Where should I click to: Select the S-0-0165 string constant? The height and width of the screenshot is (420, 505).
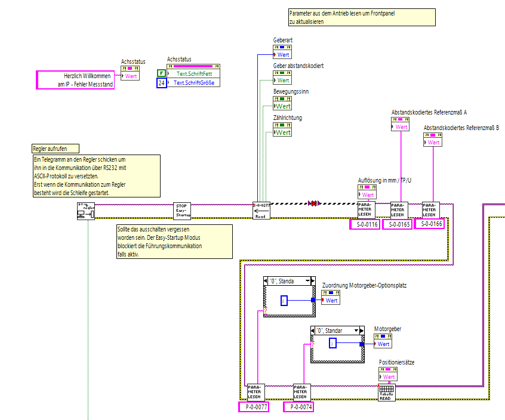pos(398,224)
